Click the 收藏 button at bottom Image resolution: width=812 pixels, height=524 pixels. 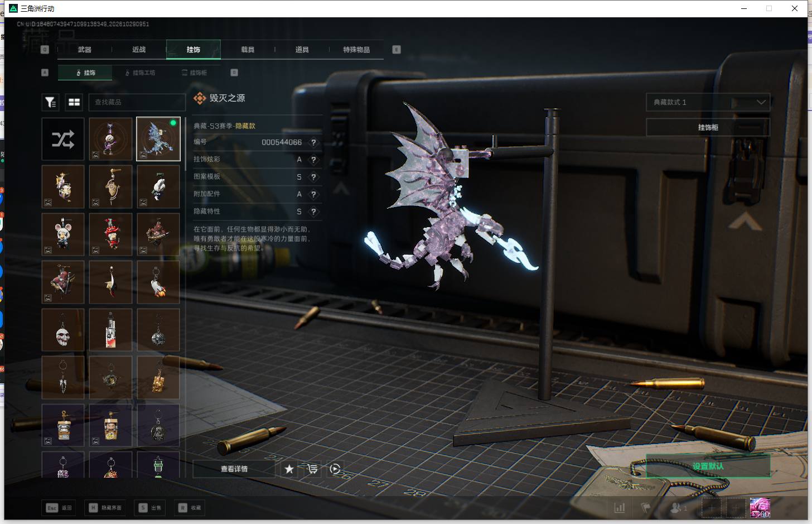pyautogui.click(x=190, y=508)
